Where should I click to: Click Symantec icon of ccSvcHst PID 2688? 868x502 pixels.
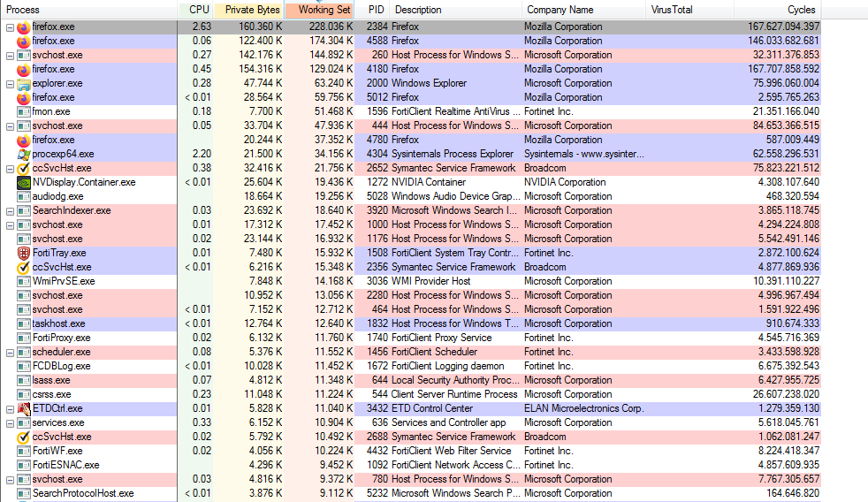pos(23,437)
